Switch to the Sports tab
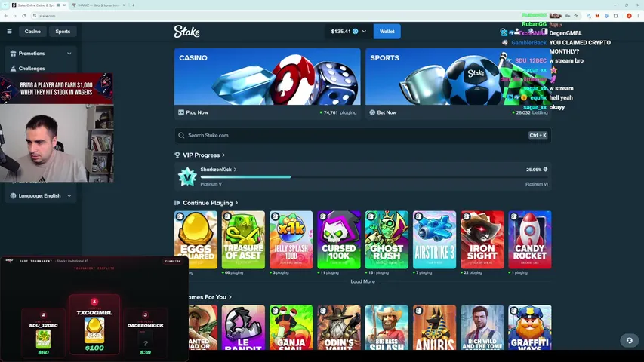Viewport: 644px width, 362px height. (63, 31)
